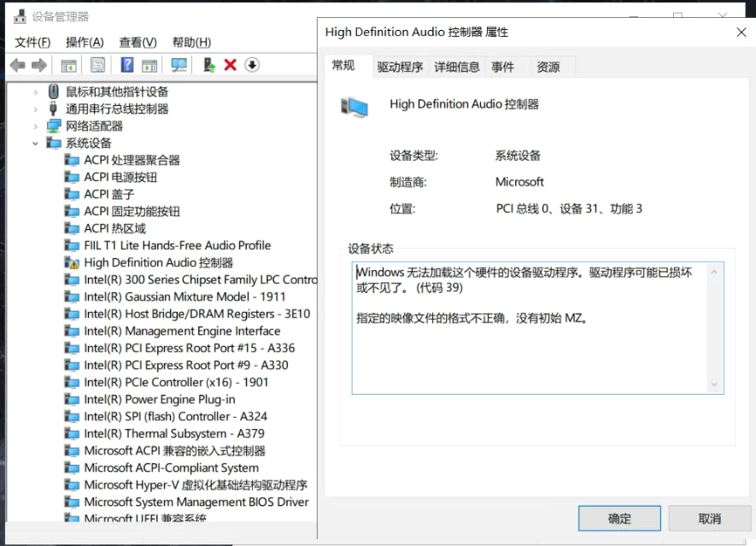Click the show/hide console tree toolbar icon
Screen dimensions: 756x546
[68, 65]
